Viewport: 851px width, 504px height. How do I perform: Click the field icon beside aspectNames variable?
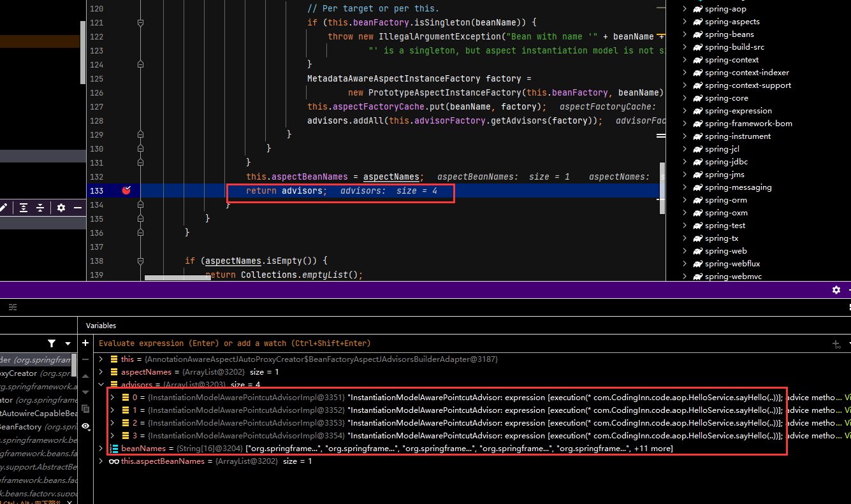pyautogui.click(x=114, y=372)
